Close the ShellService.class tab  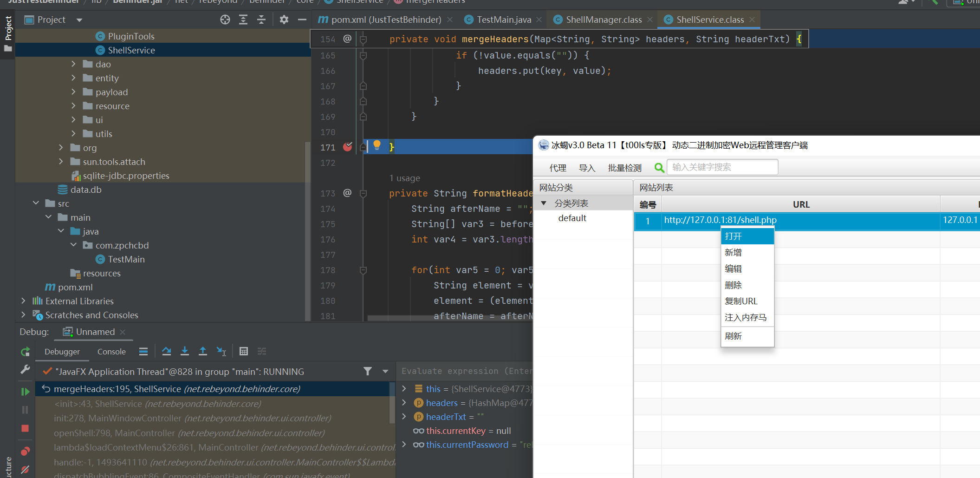(752, 20)
